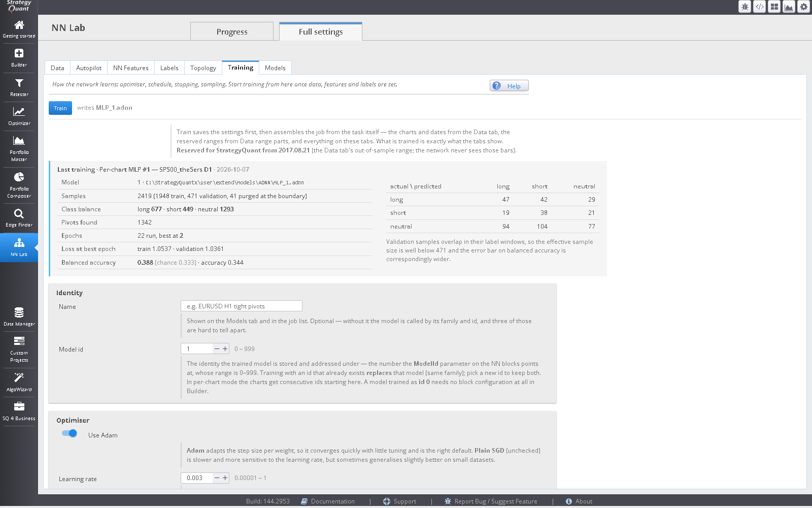Open Data Manager module
This screenshot has width=812, height=508.
[19, 317]
